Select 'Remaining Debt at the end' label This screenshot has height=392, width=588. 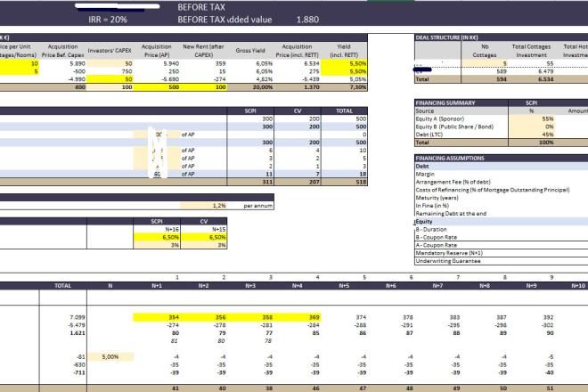(451, 214)
